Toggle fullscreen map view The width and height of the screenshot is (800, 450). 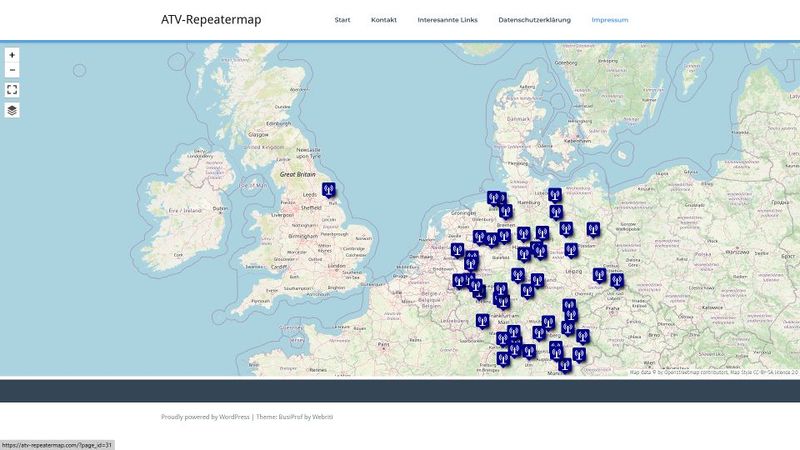click(x=12, y=89)
